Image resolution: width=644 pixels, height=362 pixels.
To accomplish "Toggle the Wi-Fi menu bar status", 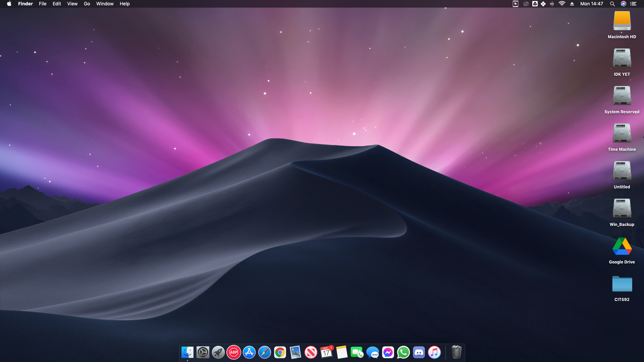I will point(562,4).
